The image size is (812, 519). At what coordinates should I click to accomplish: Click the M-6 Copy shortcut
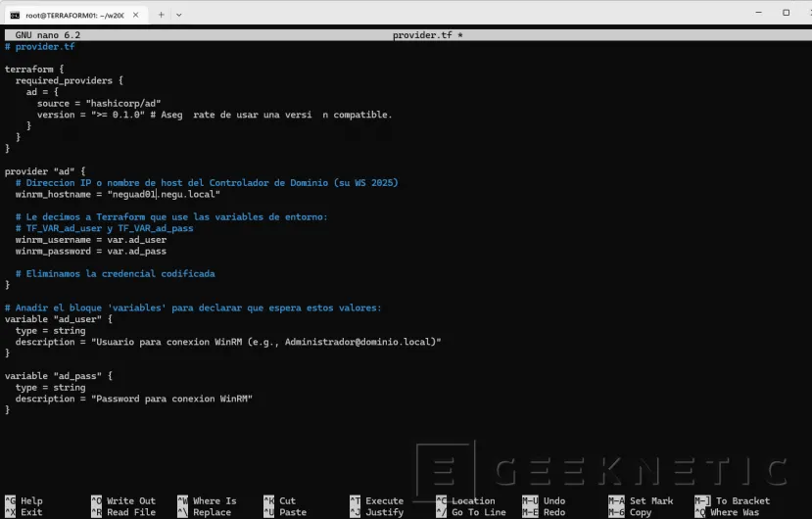(x=630, y=512)
